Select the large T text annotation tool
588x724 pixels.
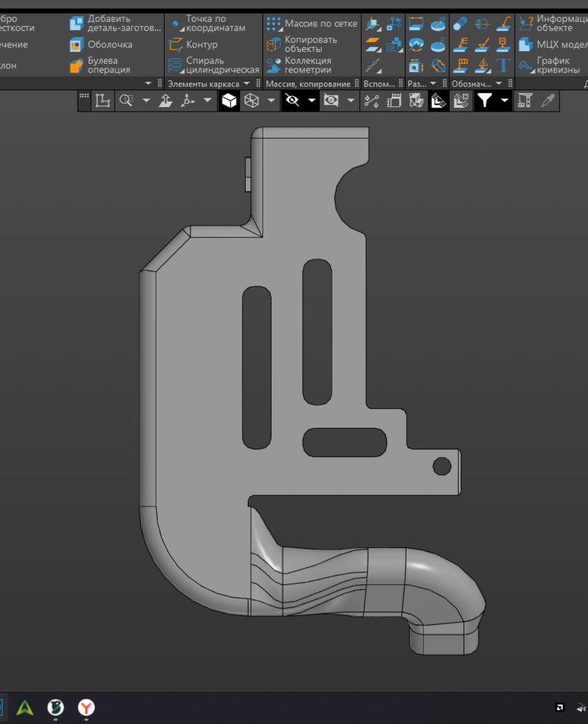504,66
